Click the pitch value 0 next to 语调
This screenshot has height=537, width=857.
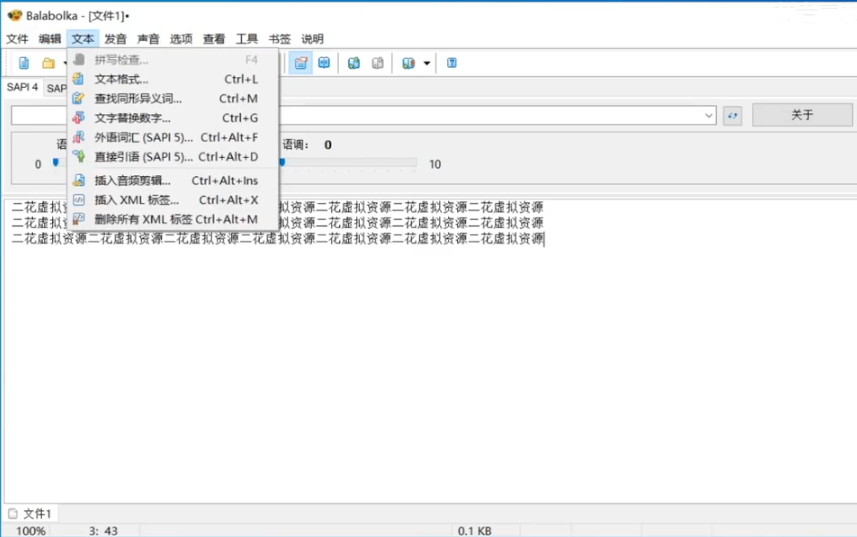[327, 145]
